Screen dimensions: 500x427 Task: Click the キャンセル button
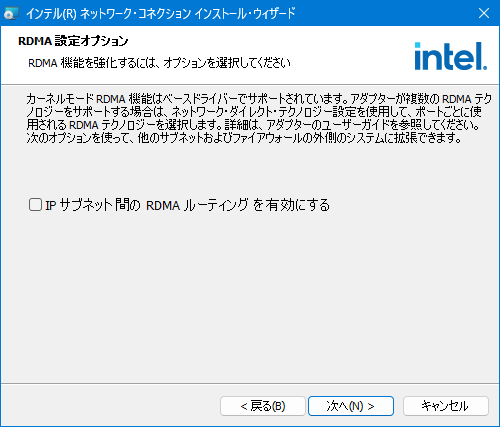tap(446, 406)
